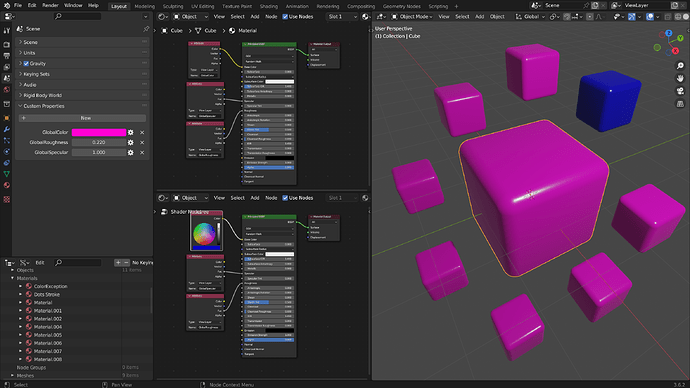Image resolution: width=690 pixels, height=388 pixels.
Task: Open the Object Mode dropdown
Action: pyautogui.click(x=412, y=17)
